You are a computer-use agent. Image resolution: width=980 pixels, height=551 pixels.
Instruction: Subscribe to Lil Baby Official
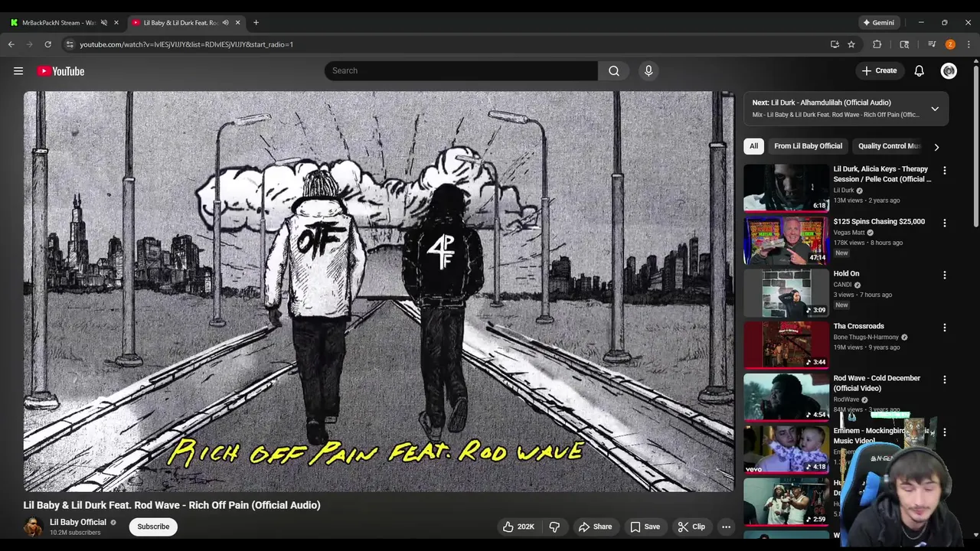153,527
